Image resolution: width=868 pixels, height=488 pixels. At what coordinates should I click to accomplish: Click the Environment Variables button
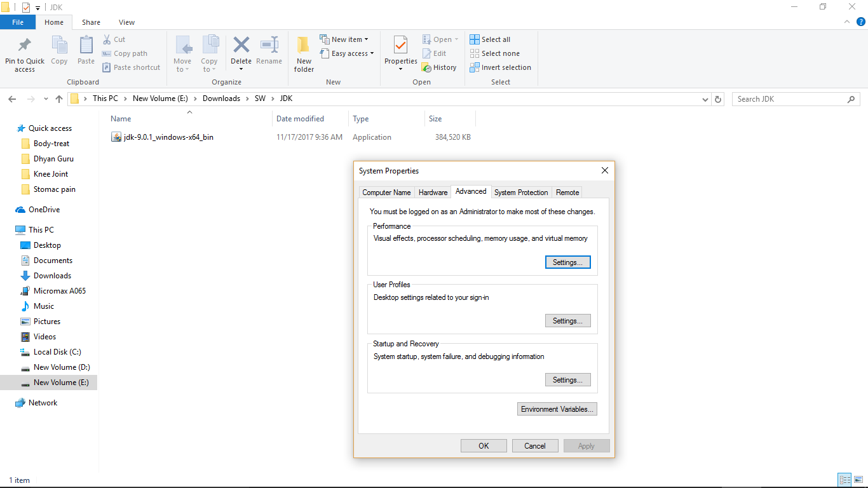[x=557, y=409]
